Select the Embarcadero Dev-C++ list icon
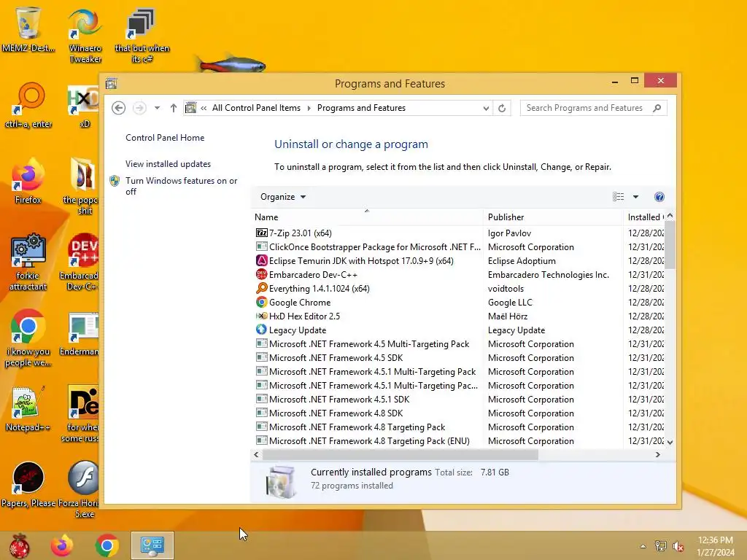 261,274
